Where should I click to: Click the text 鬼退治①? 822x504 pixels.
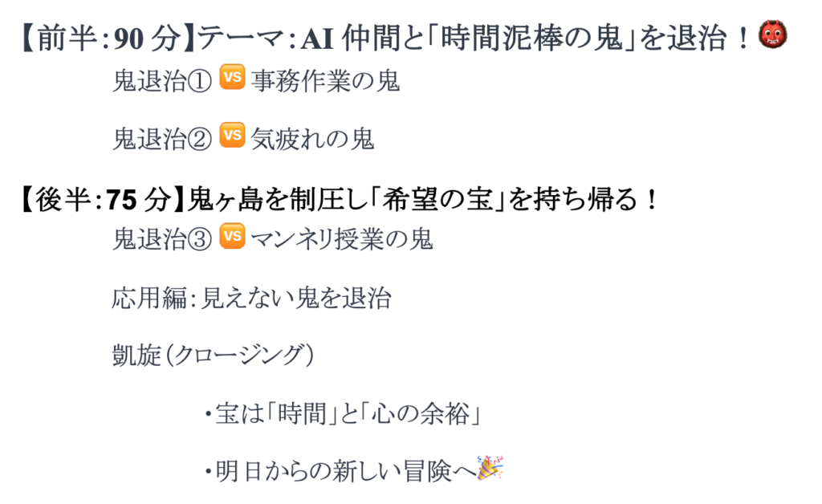[x=162, y=81]
